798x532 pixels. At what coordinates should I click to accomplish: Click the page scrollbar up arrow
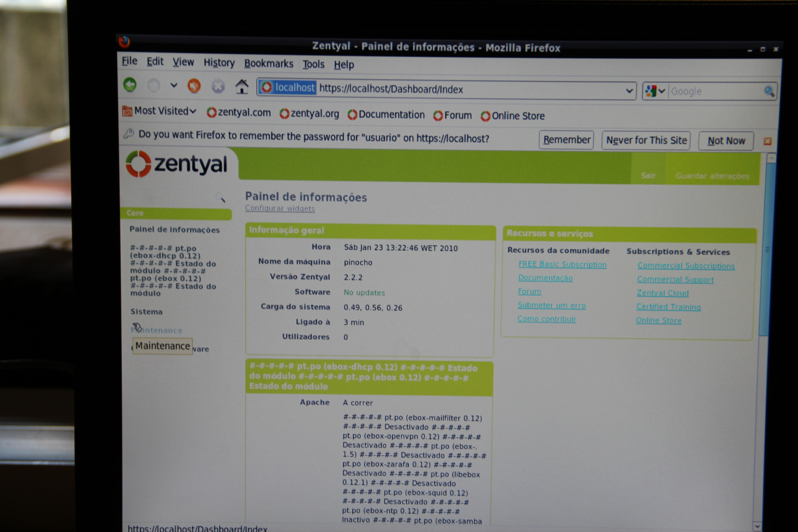771,158
